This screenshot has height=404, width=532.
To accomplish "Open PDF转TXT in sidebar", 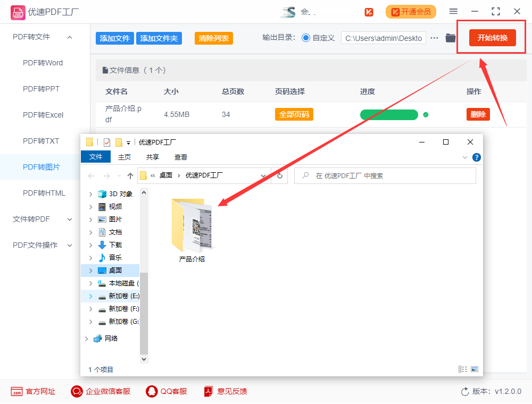I will tap(41, 141).
